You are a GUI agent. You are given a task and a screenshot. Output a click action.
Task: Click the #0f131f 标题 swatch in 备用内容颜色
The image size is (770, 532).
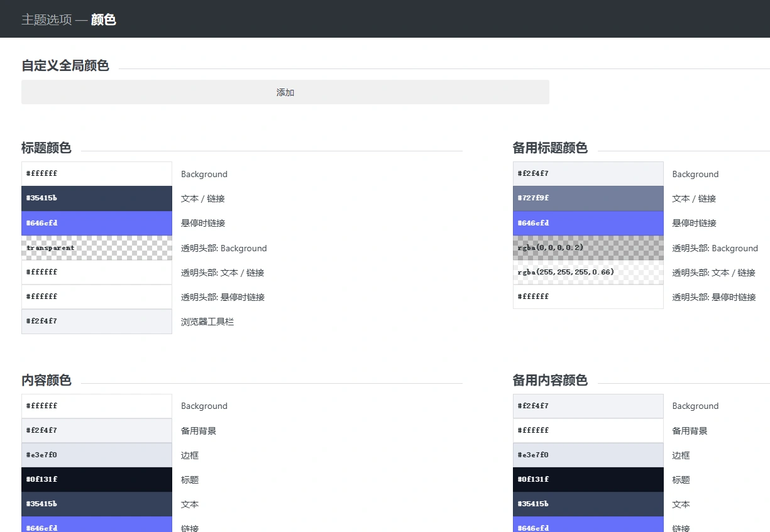pos(588,479)
